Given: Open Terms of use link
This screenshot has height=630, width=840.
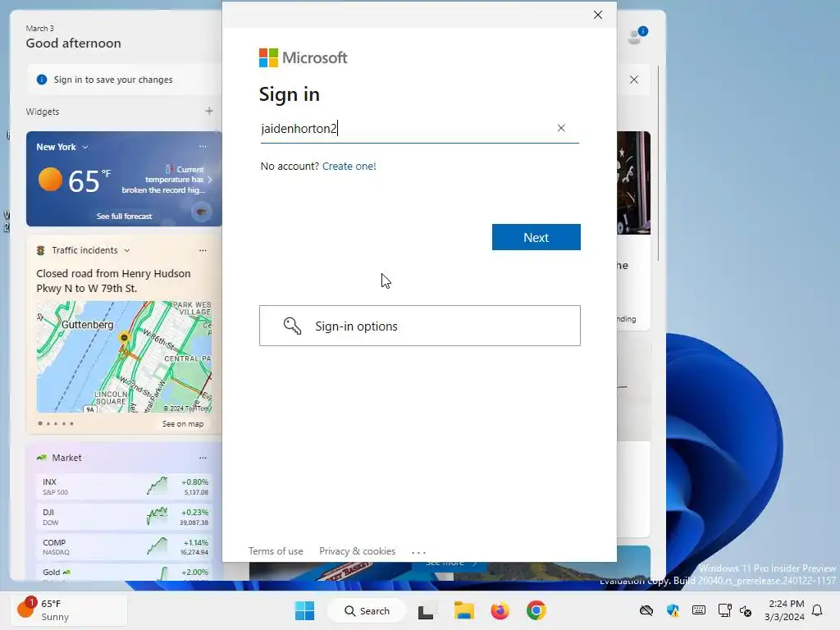Looking at the screenshot, I should [x=276, y=551].
